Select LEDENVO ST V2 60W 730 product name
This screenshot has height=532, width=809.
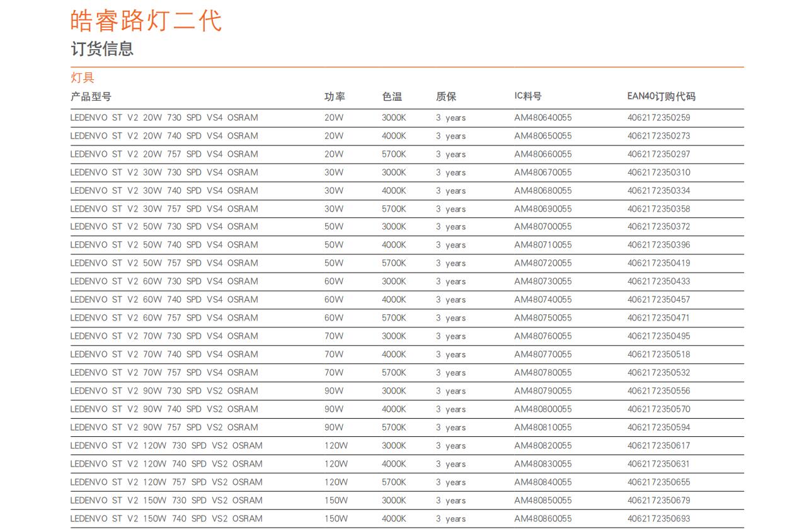[164, 281]
